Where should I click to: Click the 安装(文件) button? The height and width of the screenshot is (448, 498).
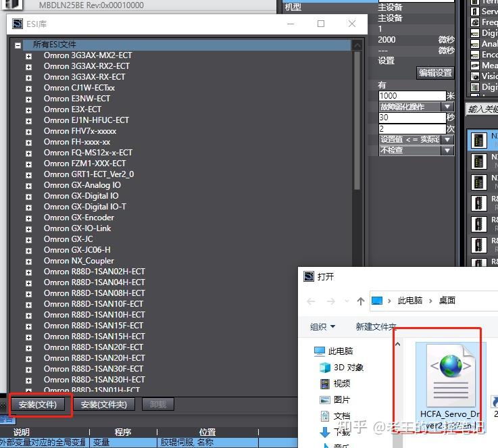tap(38, 405)
